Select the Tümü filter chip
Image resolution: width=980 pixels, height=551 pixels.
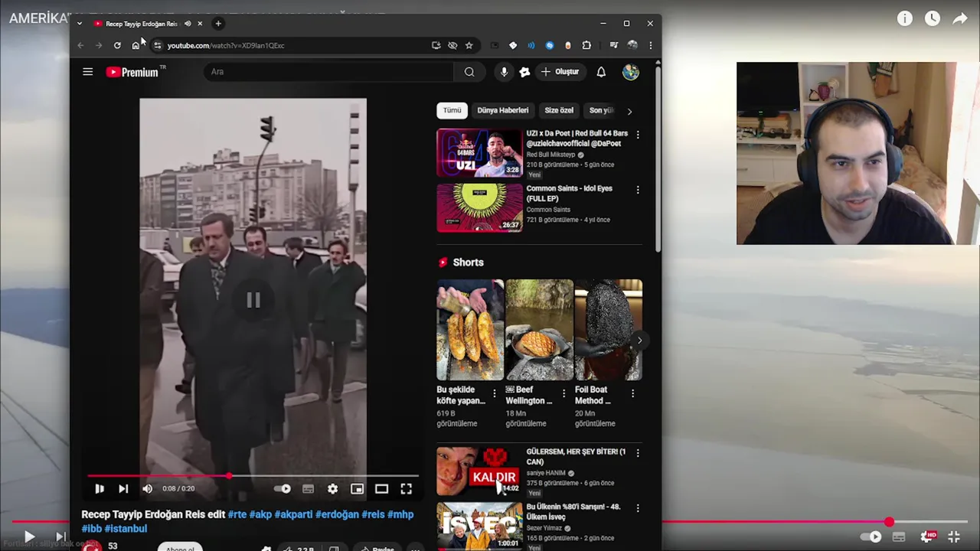point(452,110)
